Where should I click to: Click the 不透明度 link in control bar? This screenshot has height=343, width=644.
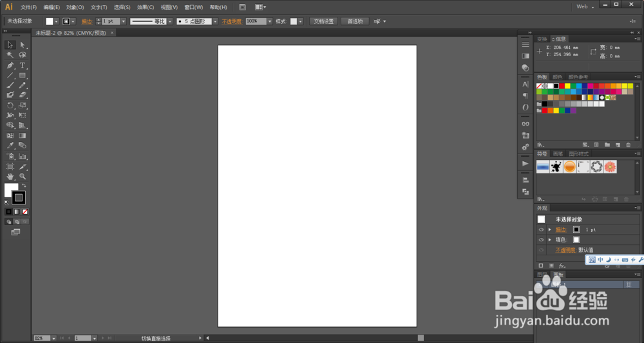pos(232,21)
